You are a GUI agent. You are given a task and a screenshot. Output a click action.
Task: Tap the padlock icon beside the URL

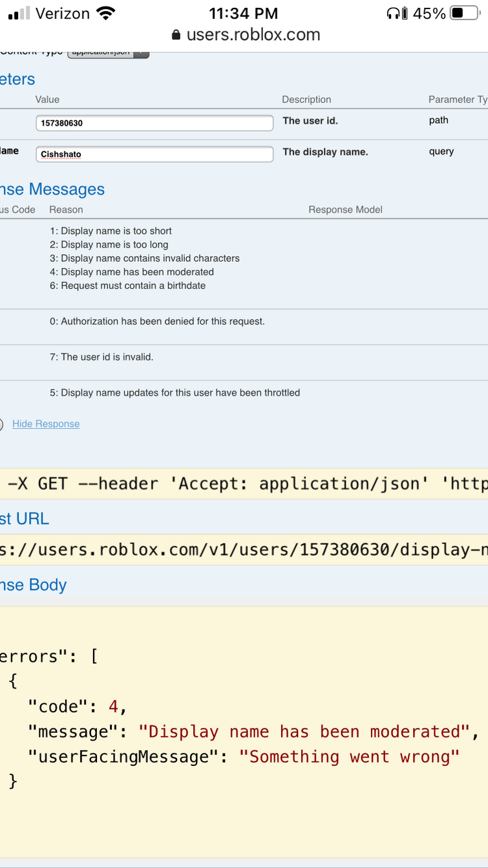click(x=176, y=35)
